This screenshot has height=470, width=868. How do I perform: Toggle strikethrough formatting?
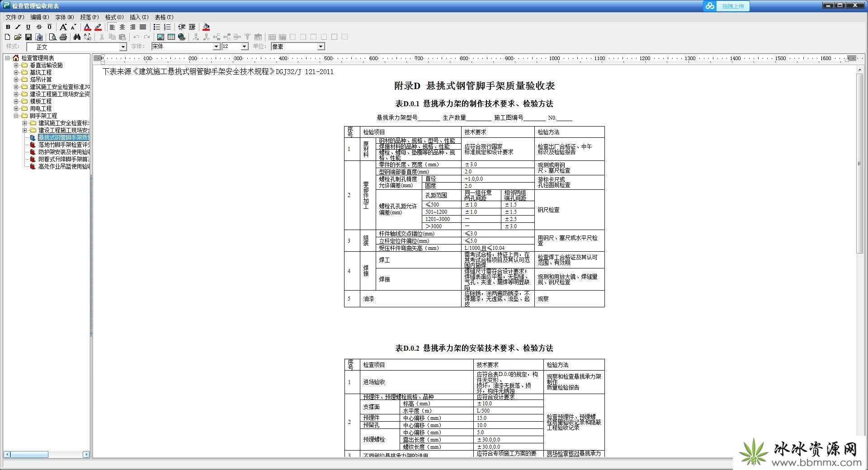pos(39,27)
